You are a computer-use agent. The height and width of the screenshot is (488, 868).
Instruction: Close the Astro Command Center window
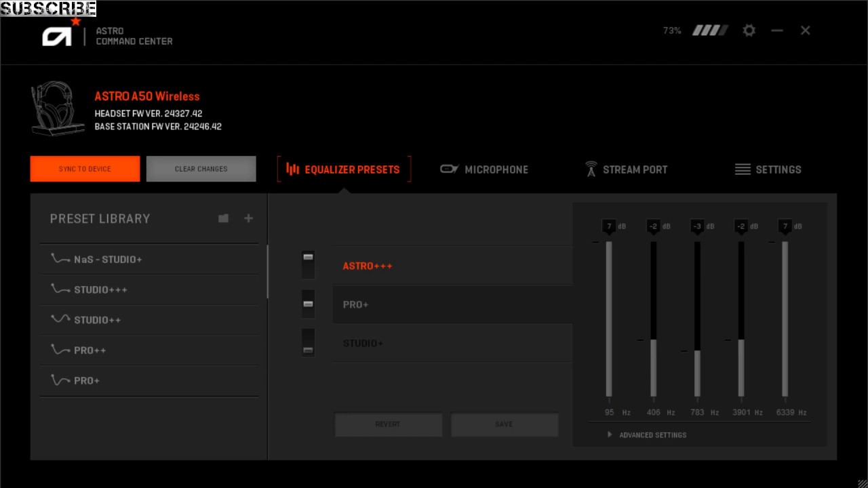pyautogui.click(x=805, y=30)
